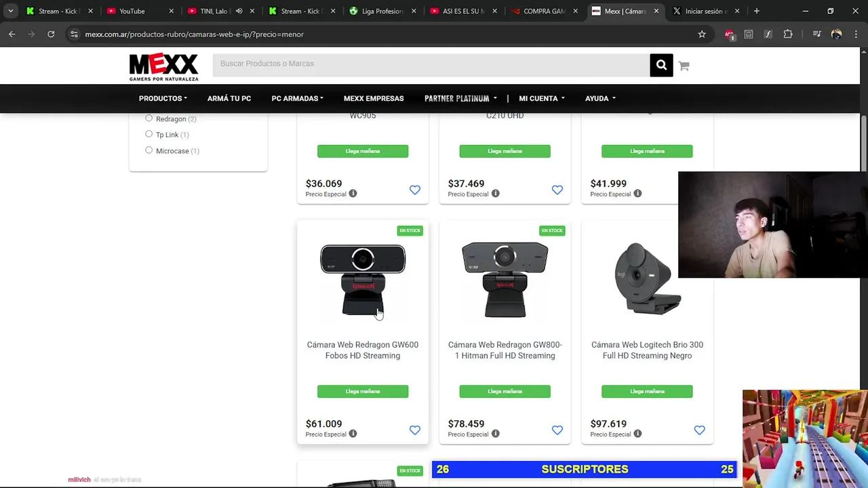
Task: Click the Mexx logo to go home
Action: pyautogui.click(x=163, y=67)
